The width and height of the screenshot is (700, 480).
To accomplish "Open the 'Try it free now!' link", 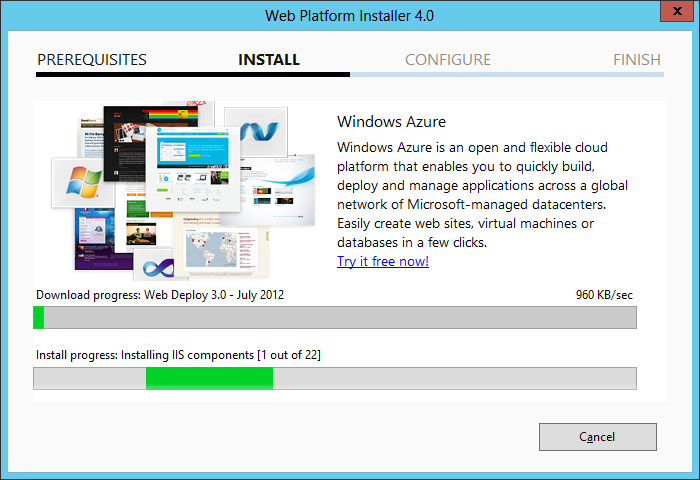I will (x=383, y=261).
